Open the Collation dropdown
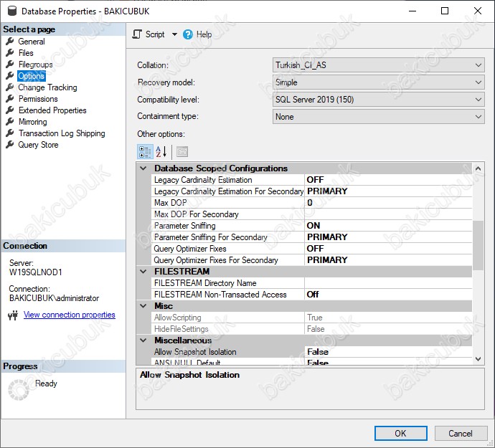 click(378, 65)
